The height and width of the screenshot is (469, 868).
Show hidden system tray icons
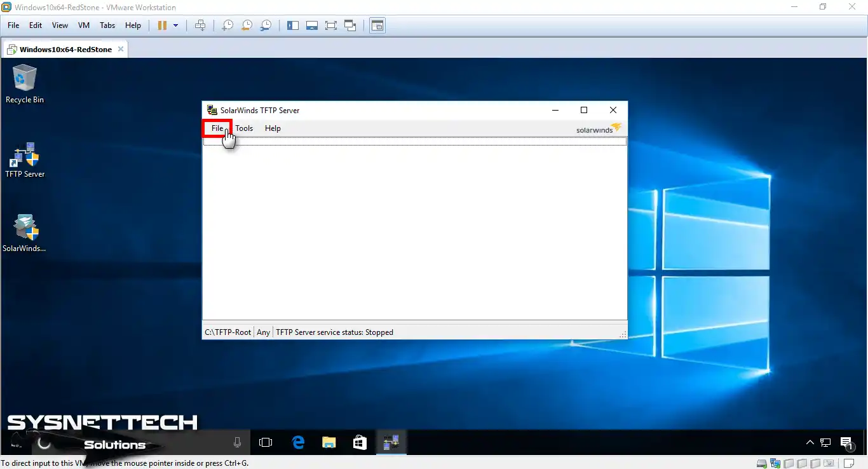pyautogui.click(x=810, y=442)
